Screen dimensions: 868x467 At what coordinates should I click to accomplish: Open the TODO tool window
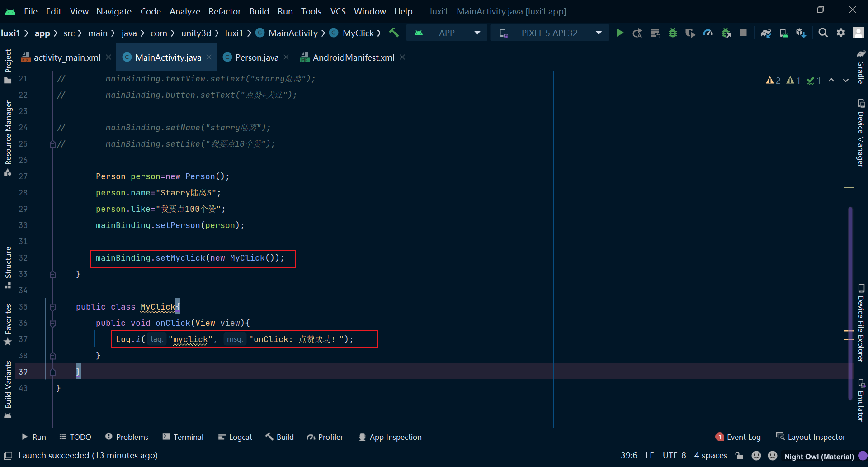75,437
